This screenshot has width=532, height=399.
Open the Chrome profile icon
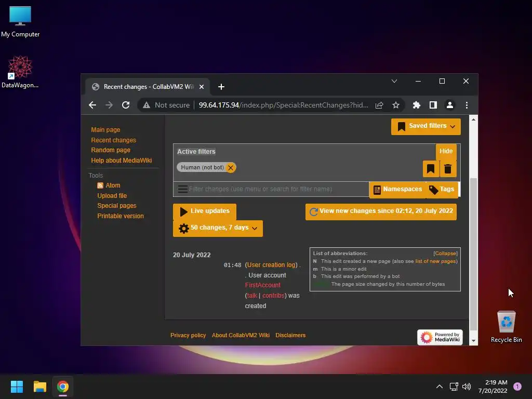(450, 105)
